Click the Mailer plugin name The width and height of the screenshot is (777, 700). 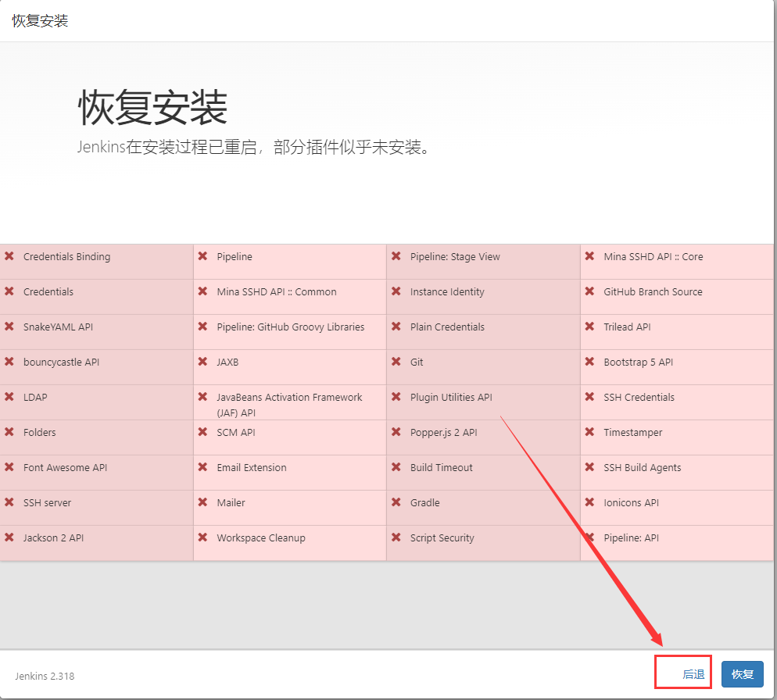click(231, 503)
